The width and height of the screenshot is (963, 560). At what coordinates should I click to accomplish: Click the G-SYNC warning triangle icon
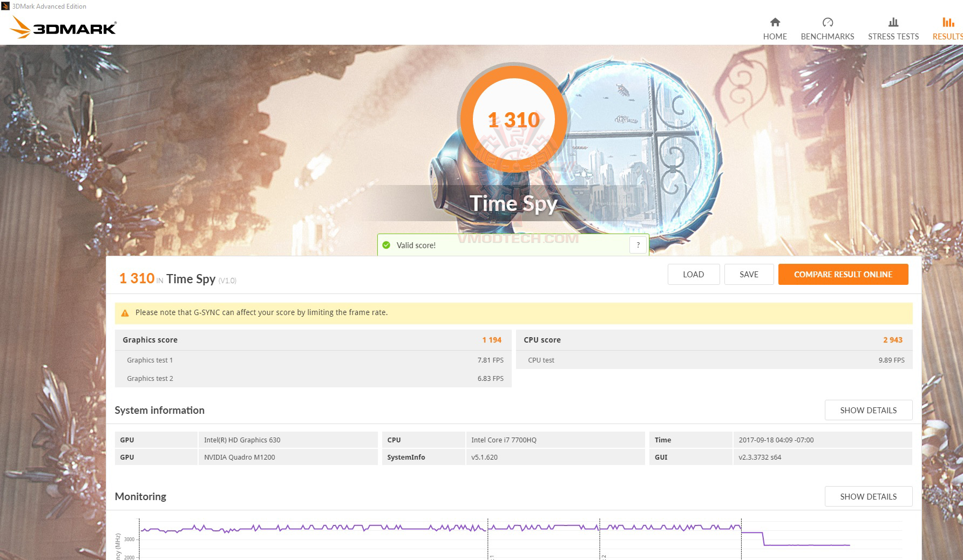point(125,312)
